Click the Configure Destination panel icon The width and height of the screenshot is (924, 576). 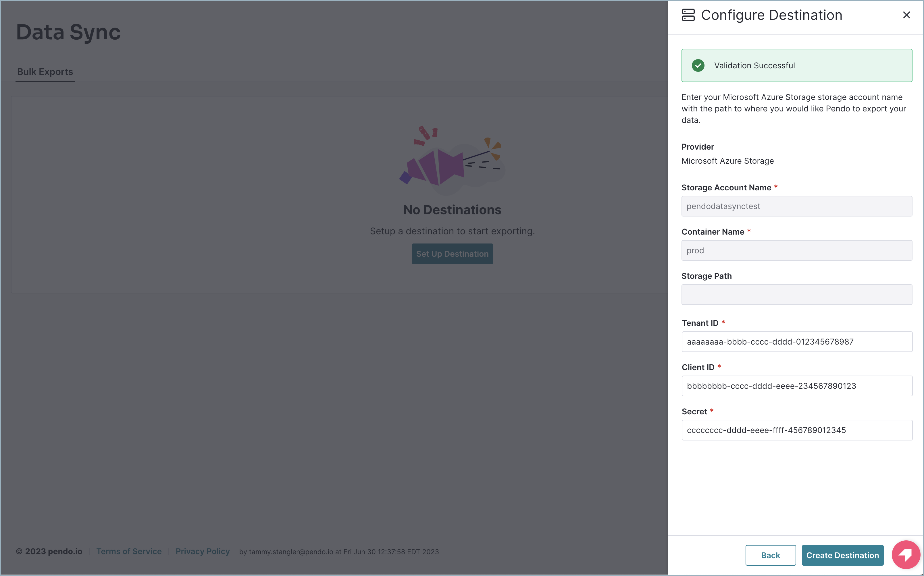(688, 15)
